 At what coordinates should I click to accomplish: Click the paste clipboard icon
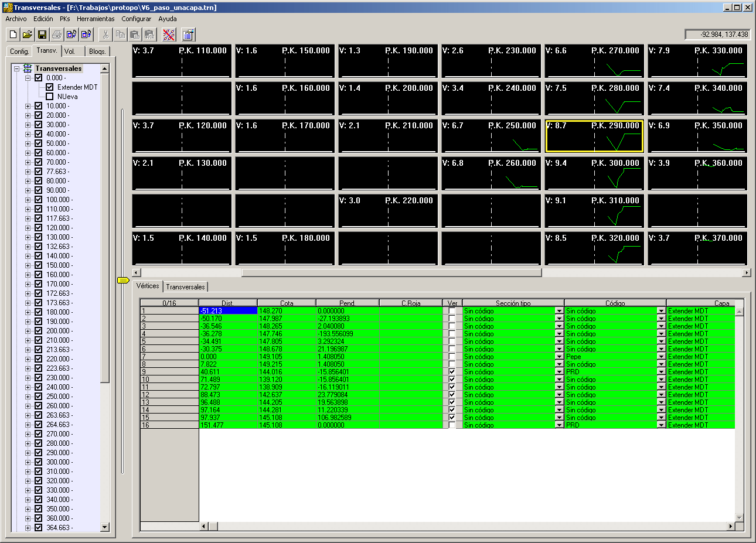135,35
